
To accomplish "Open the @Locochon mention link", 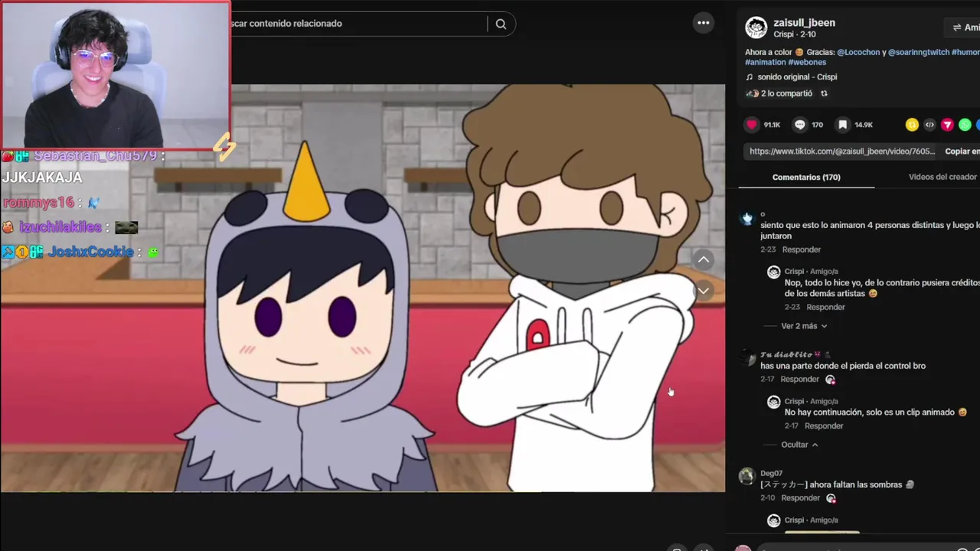I will [x=858, y=53].
